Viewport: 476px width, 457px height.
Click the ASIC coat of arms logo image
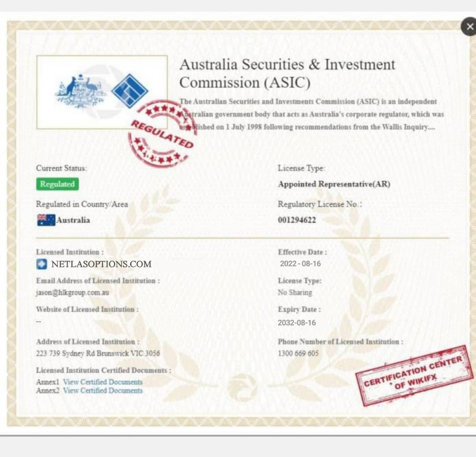pos(102,92)
